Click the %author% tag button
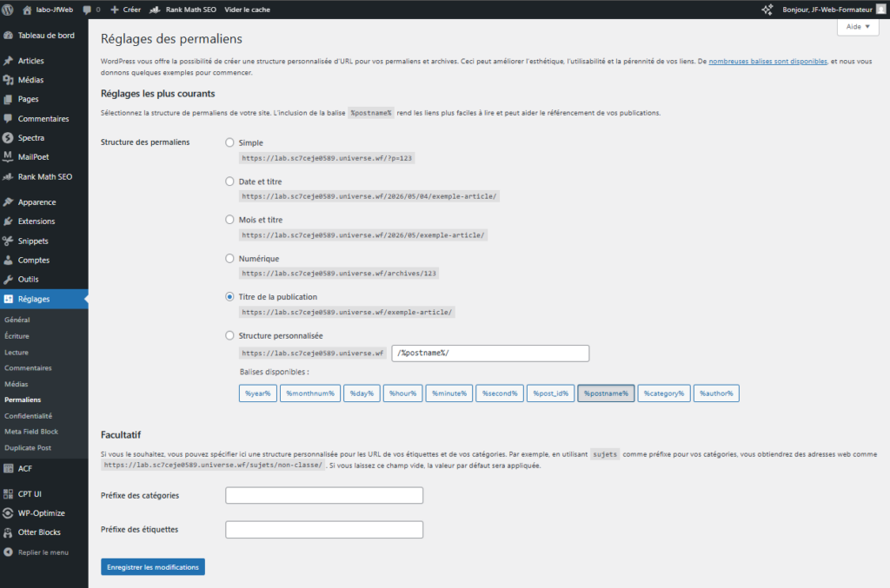 716,393
